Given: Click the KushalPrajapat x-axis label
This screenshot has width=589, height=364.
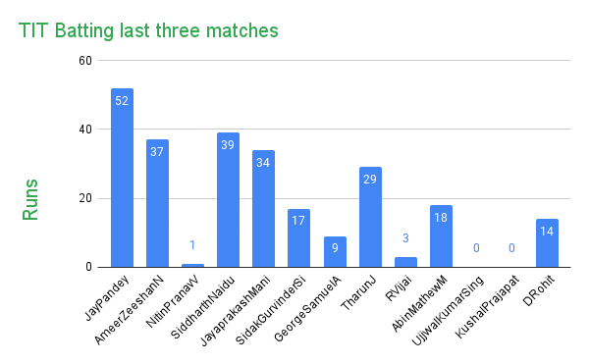Looking at the screenshot, I should pyautogui.click(x=487, y=306).
